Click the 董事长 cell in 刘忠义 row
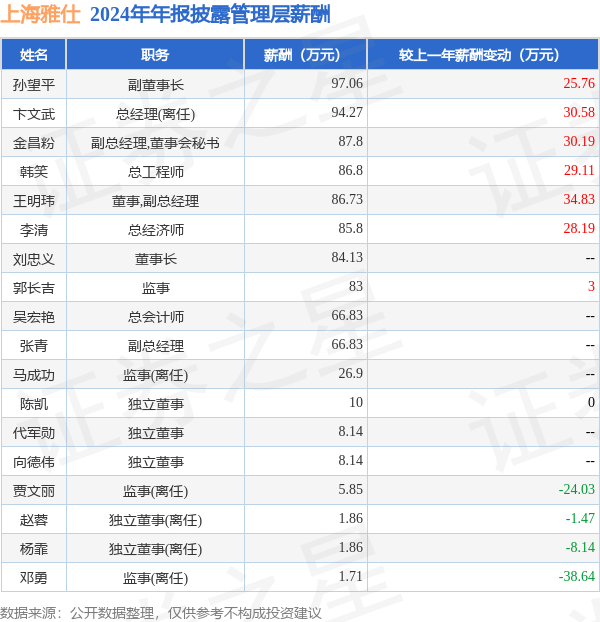The height and width of the screenshot is (622, 600). pos(155,259)
